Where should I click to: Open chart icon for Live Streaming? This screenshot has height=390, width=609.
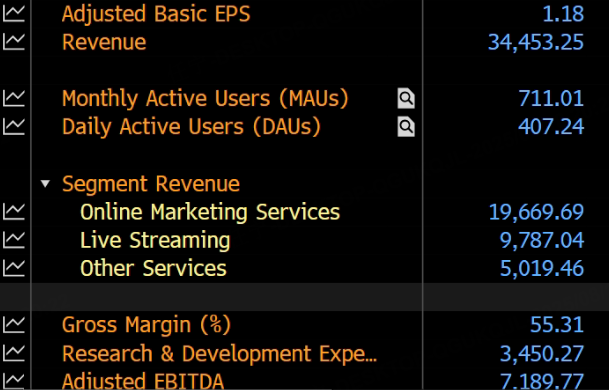14,240
